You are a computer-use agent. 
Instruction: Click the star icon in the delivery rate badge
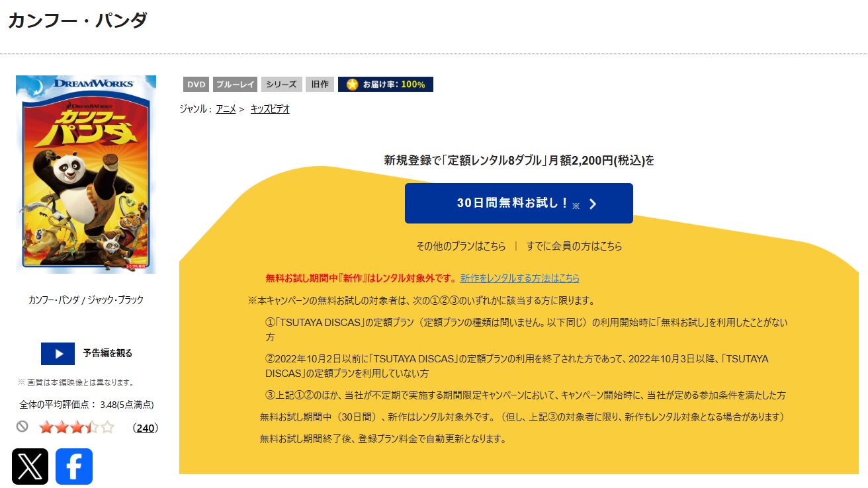coord(353,85)
